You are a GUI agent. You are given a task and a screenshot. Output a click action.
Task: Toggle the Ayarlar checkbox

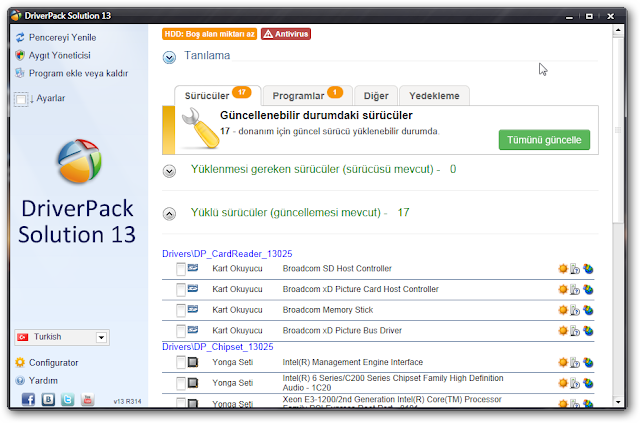(21, 99)
